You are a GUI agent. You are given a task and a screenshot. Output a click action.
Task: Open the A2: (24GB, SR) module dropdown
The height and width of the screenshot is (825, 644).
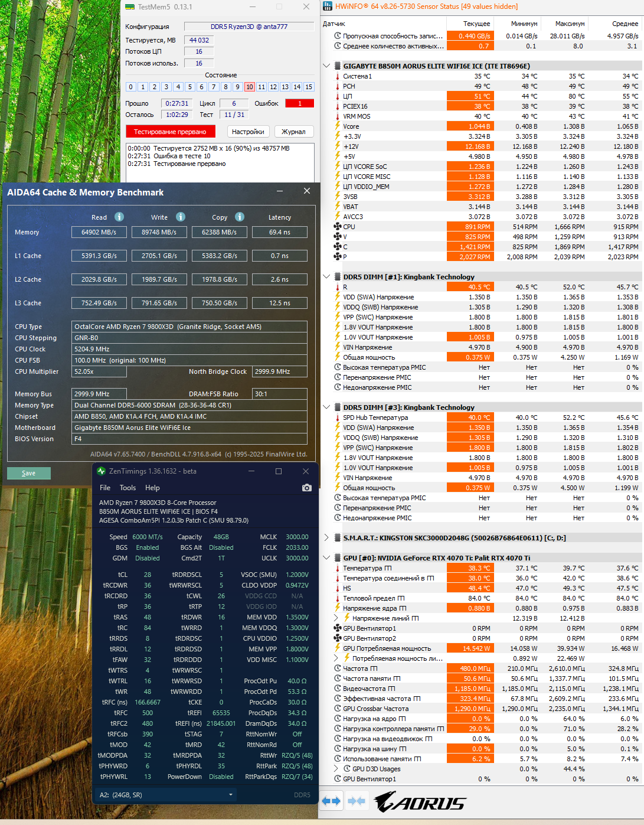pyautogui.click(x=165, y=795)
